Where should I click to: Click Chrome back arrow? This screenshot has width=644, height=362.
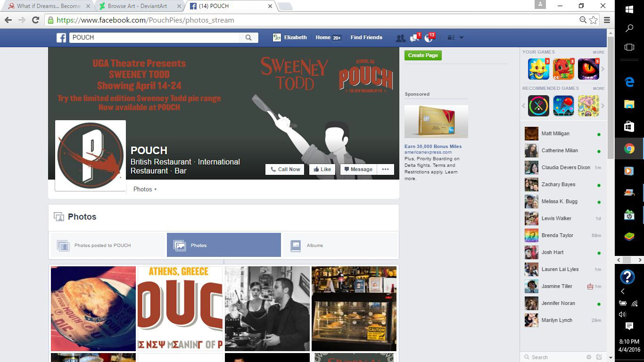pos(8,20)
